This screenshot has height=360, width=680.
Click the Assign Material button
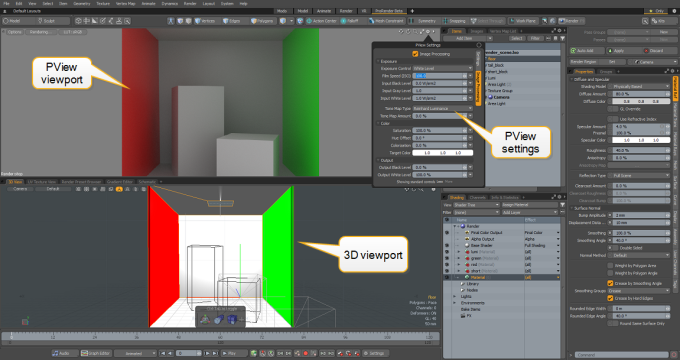(x=529, y=205)
